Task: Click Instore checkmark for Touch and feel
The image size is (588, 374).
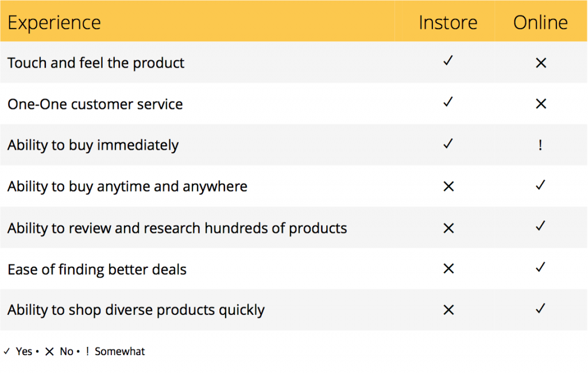Action: [x=448, y=60]
